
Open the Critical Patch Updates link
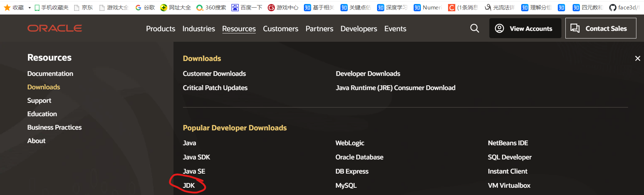(x=215, y=88)
